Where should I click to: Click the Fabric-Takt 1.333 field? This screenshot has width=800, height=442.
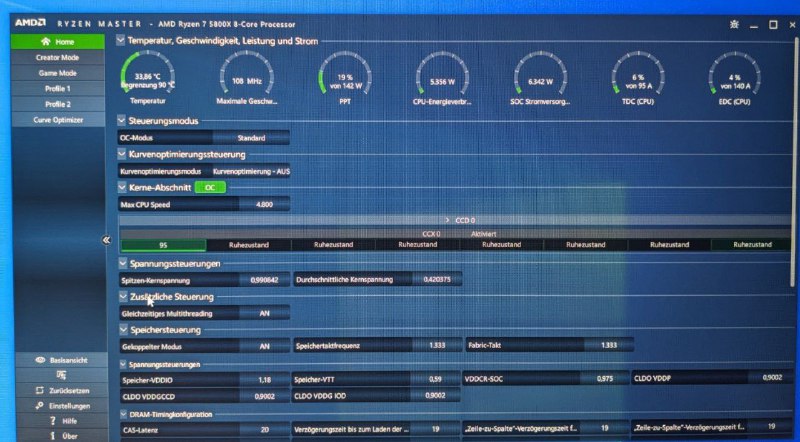tap(549, 345)
